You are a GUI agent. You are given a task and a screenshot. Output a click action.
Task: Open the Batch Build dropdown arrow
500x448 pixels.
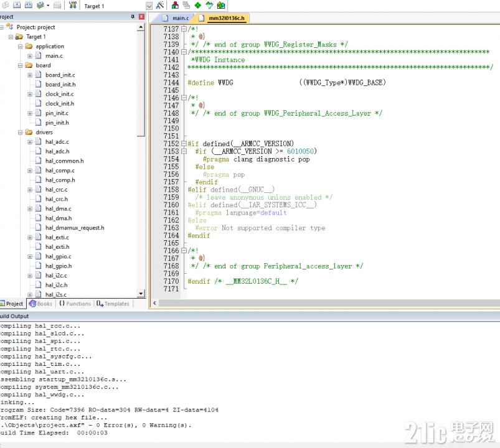point(48,6)
